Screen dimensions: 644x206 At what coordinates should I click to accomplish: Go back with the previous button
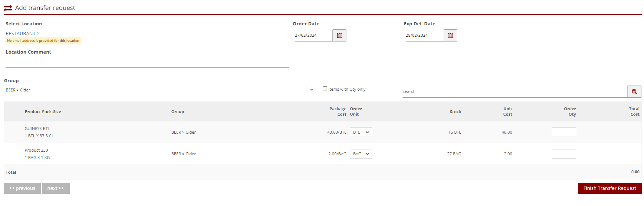click(x=22, y=188)
